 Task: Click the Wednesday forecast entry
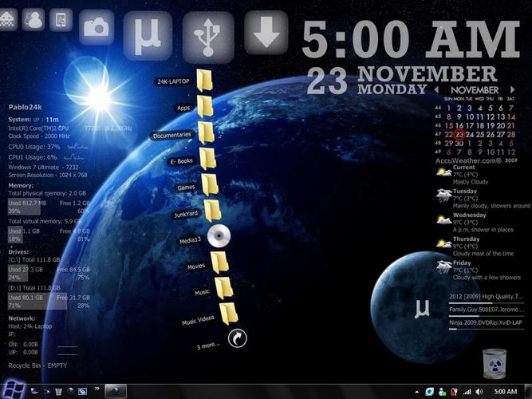tap(475, 223)
